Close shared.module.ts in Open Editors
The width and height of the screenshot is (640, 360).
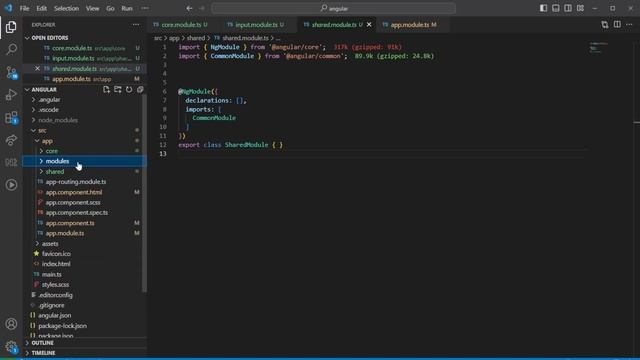coord(37,69)
